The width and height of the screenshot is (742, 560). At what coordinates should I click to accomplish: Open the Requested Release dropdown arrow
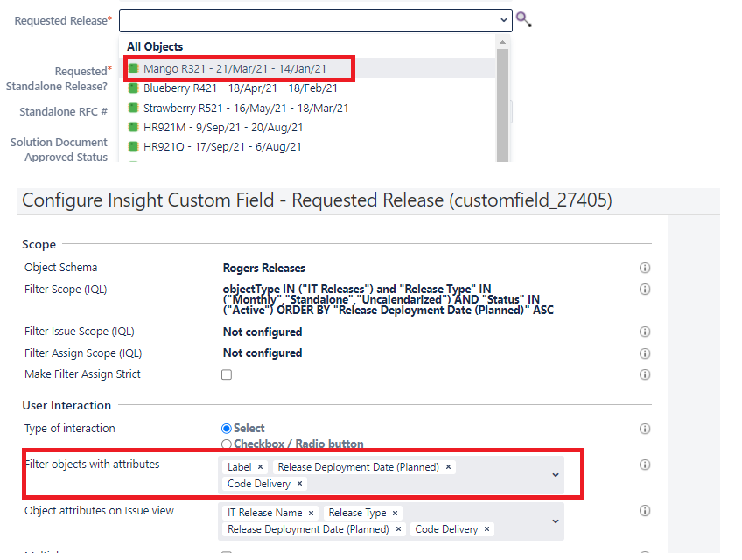coord(503,18)
